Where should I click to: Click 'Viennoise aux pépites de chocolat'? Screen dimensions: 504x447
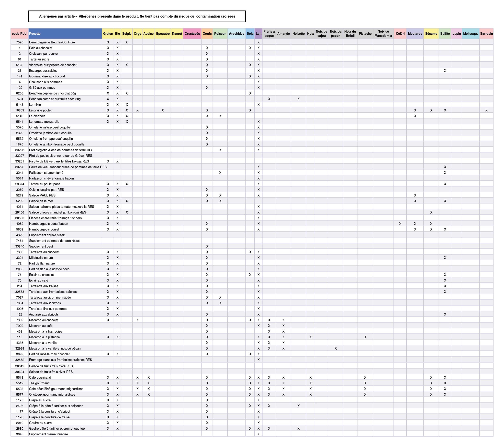53,65
